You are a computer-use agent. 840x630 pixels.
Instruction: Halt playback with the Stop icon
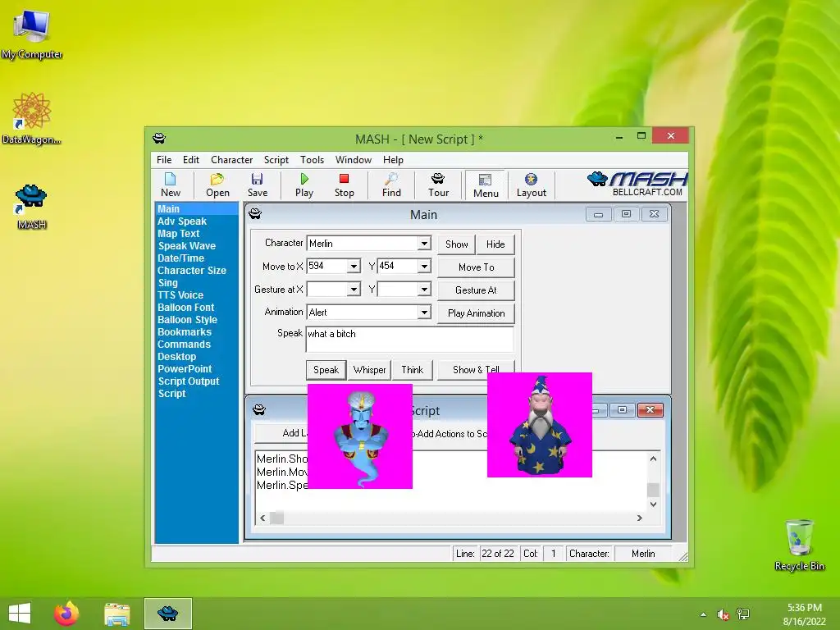(x=344, y=185)
